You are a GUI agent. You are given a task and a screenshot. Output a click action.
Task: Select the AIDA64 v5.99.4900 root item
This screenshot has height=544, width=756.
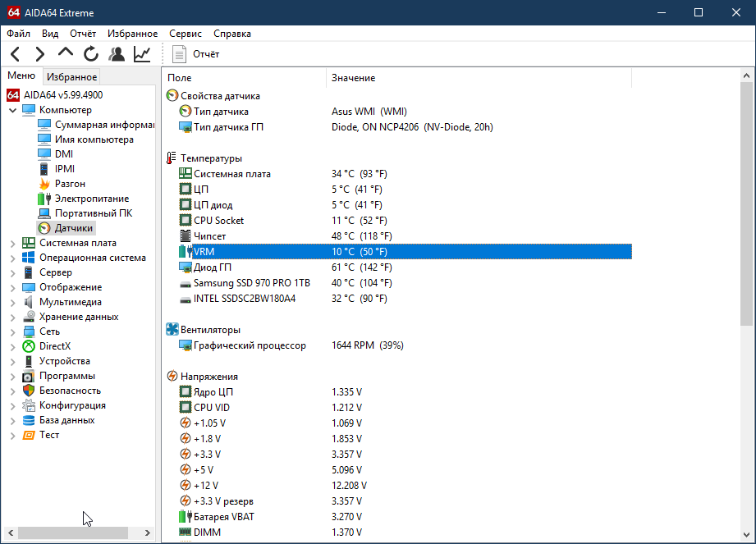click(x=63, y=95)
